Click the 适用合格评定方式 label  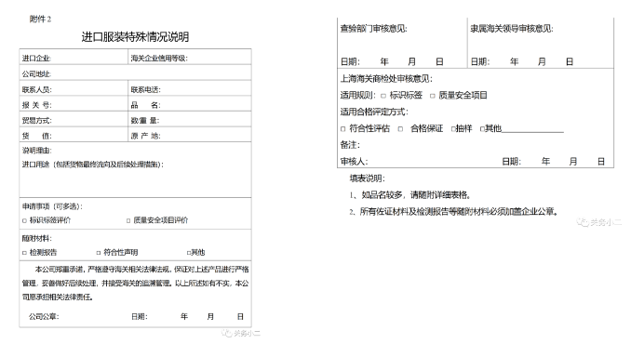[374, 112]
